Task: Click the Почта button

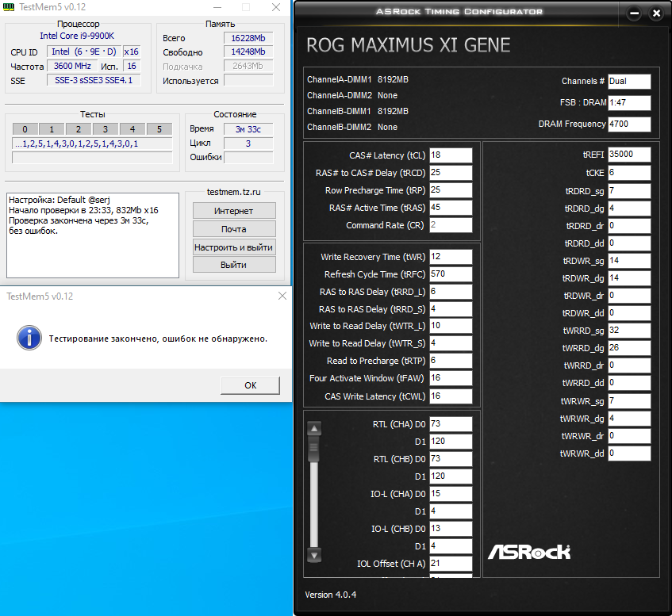Action: [x=233, y=229]
